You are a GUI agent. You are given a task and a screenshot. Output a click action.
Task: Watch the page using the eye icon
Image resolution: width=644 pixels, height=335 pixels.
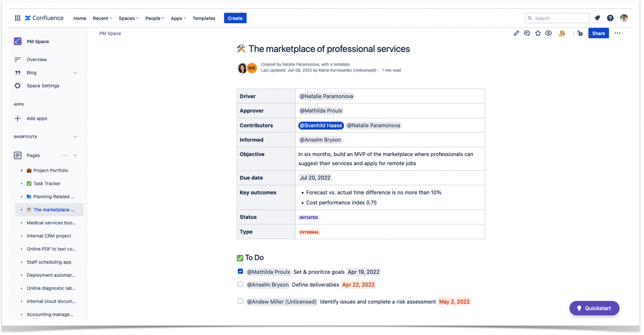click(x=548, y=33)
